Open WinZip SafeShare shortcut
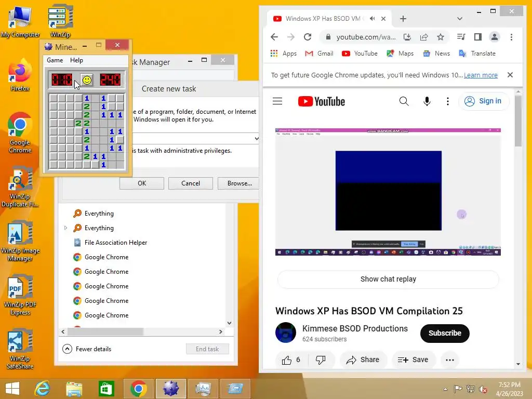The width and height of the screenshot is (532, 399). point(20,349)
